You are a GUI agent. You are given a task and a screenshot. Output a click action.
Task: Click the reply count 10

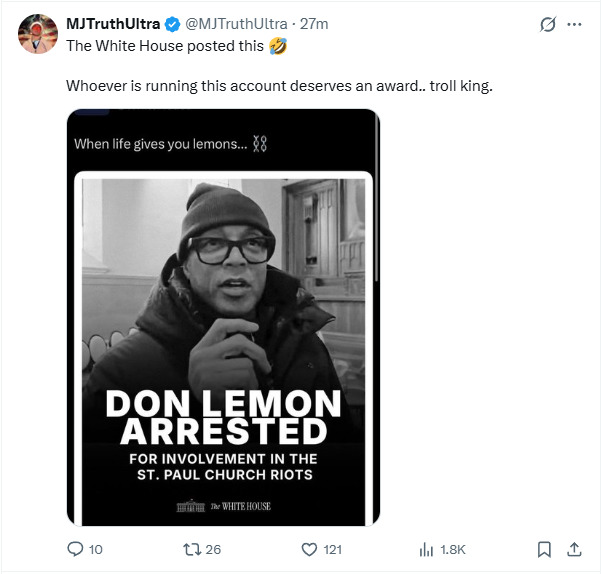(x=96, y=549)
